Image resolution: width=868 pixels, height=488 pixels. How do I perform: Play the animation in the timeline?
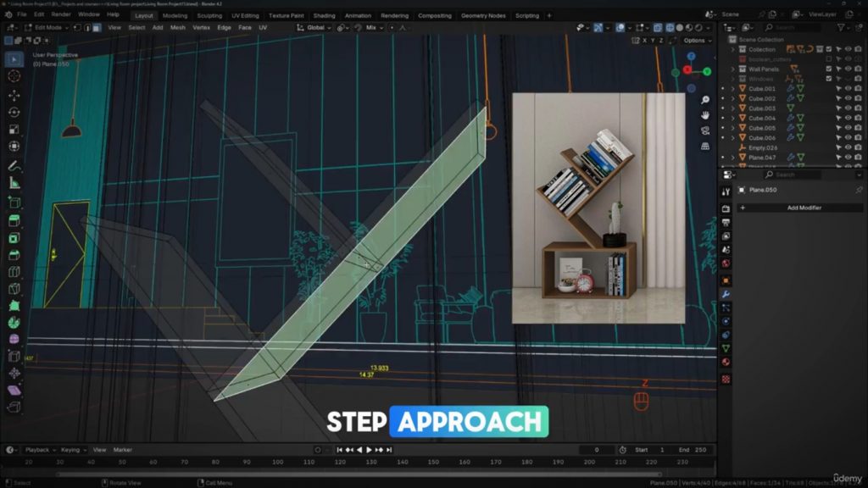click(370, 450)
